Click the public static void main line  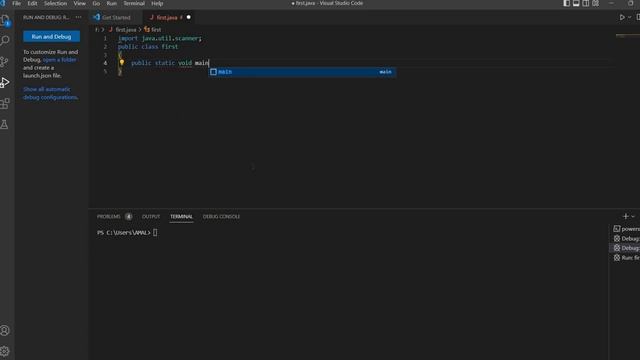[x=170, y=63]
